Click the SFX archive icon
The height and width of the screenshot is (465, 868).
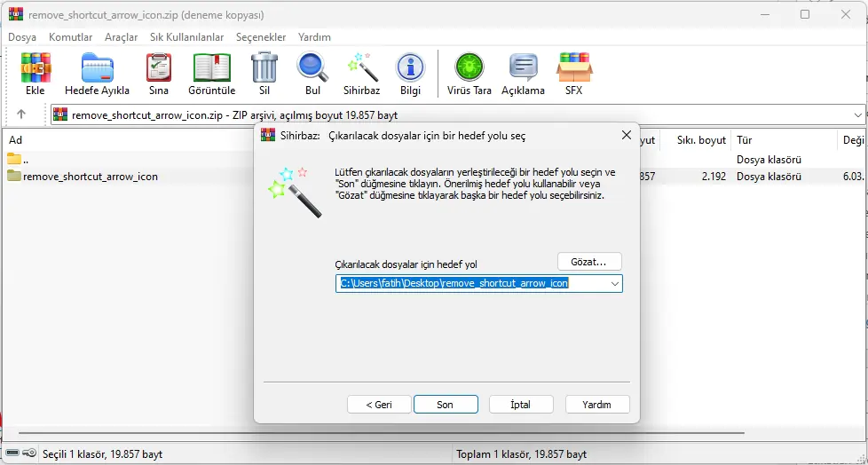click(574, 67)
